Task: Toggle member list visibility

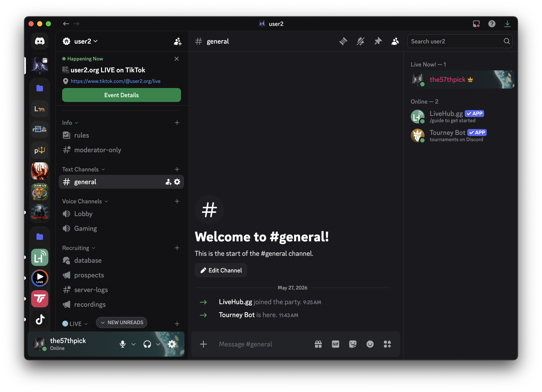Action: click(x=395, y=41)
